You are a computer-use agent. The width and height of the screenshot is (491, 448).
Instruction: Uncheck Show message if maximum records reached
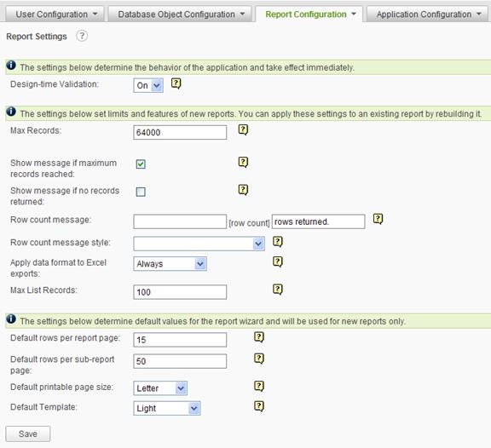(141, 164)
